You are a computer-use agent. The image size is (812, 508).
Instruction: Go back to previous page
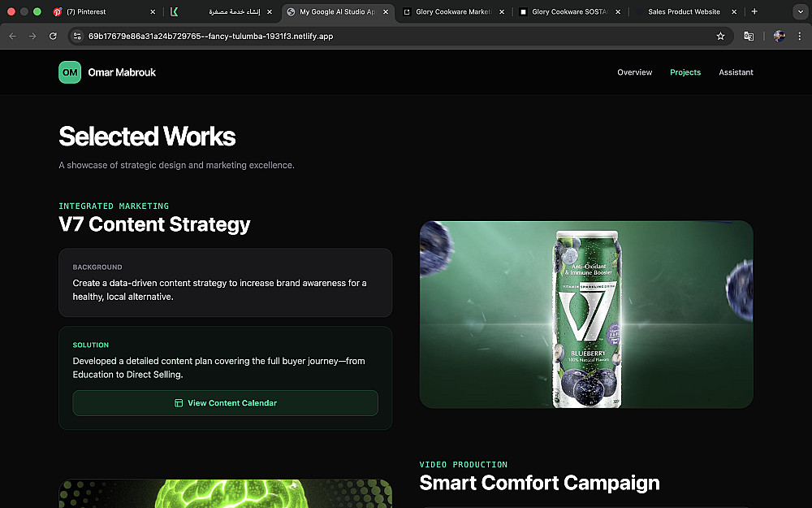click(12, 36)
